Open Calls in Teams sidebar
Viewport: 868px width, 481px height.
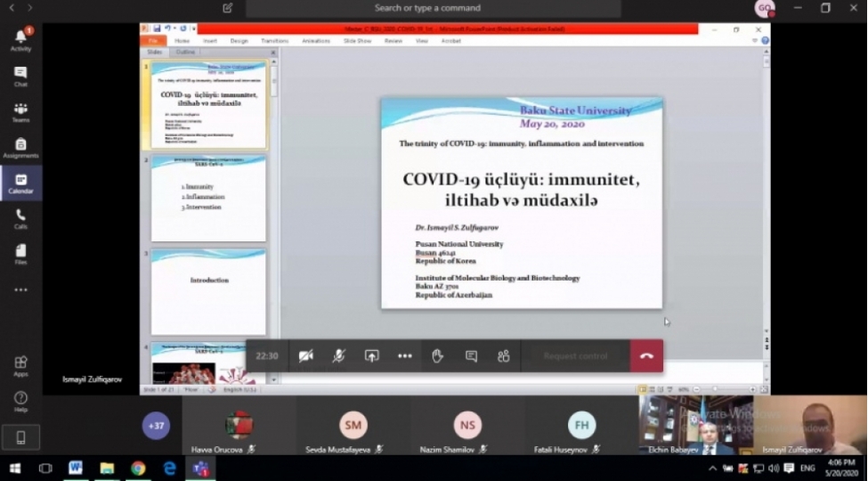[20, 219]
